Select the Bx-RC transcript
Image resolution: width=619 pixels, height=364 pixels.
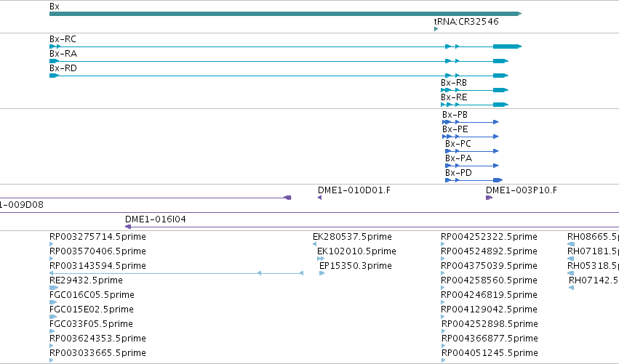285,46
